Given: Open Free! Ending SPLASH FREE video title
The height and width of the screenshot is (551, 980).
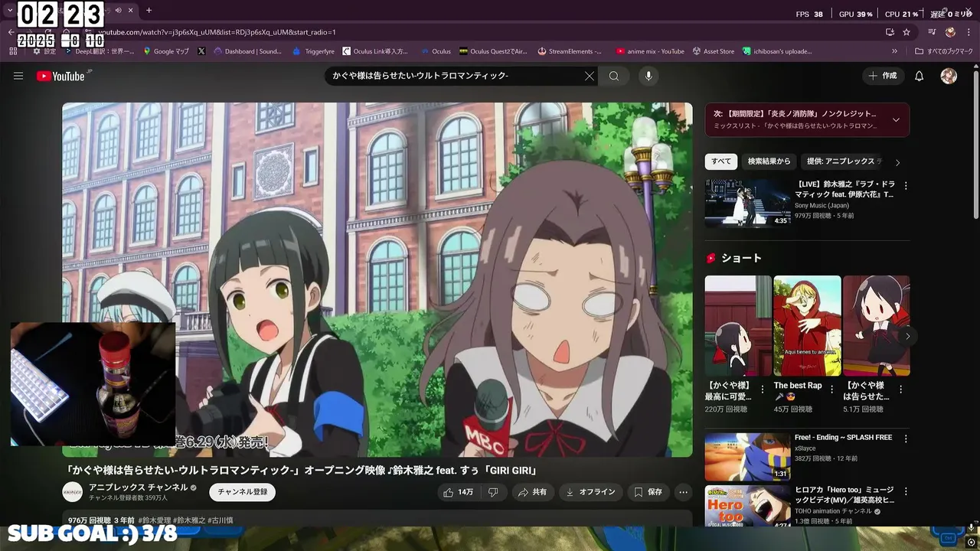Looking at the screenshot, I should (x=843, y=438).
